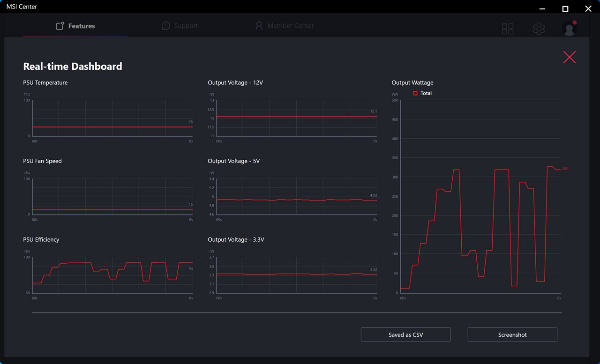The height and width of the screenshot is (364, 600).
Task: Click the PSU Efficiency graph
Action: (112, 275)
